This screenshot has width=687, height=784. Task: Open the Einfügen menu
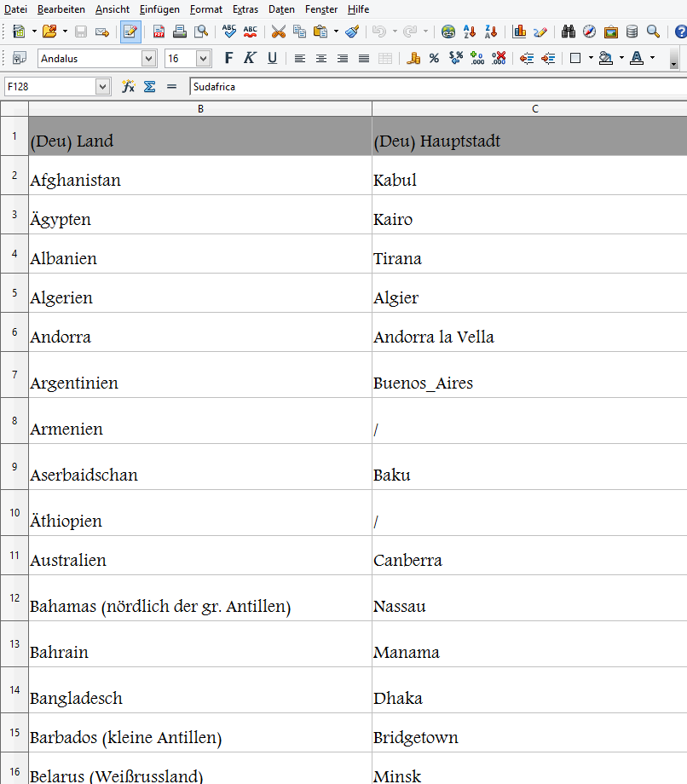pos(159,9)
